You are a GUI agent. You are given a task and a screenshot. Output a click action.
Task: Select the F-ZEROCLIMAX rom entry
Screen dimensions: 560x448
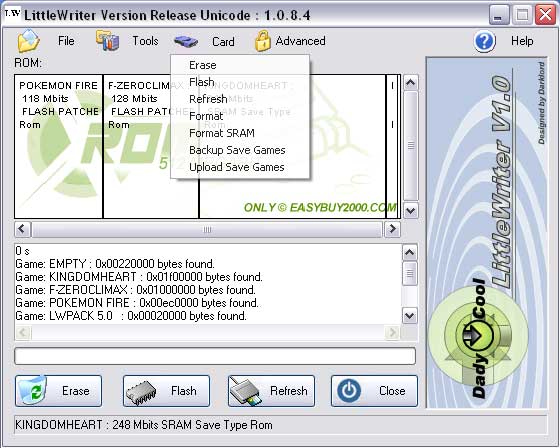(x=151, y=146)
